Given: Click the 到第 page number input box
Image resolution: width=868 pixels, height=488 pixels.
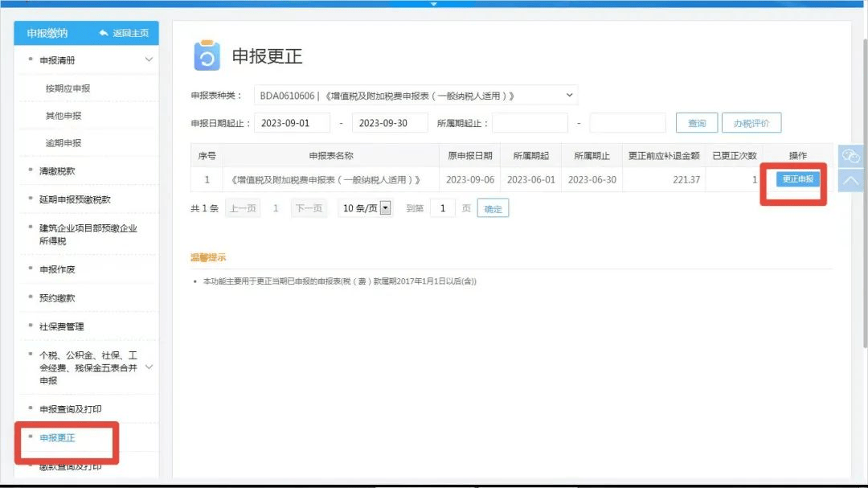Looking at the screenshot, I should point(443,207).
